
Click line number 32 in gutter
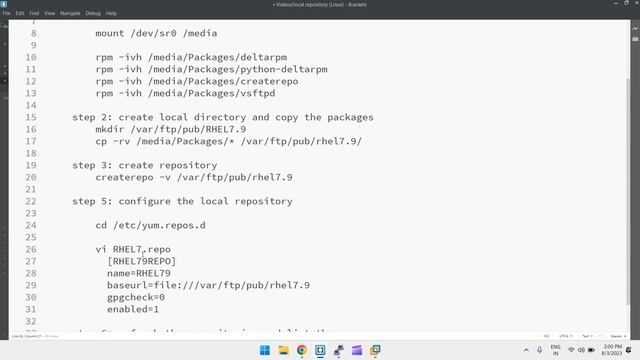[31, 322]
